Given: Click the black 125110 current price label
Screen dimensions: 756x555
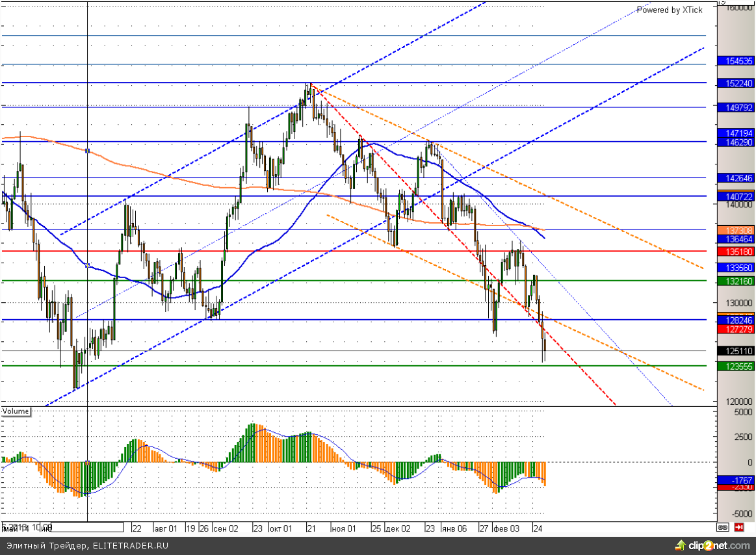Looking at the screenshot, I should click(736, 350).
